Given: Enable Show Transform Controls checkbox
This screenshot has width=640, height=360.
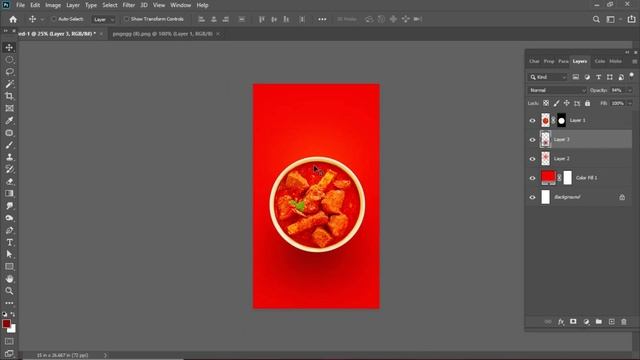Looking at the screenshot, I should tap(126, 19).
